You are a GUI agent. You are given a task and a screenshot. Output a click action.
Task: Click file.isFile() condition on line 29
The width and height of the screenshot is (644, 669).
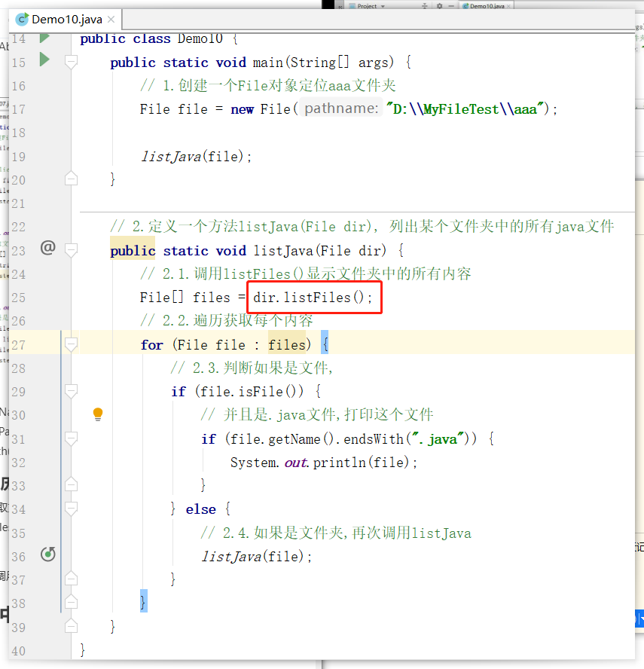249,391
